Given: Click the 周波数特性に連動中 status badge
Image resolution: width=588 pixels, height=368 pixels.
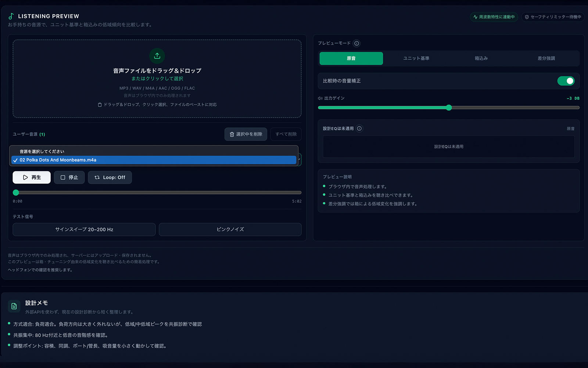Looking at the screenshot, I should (494, 17).
